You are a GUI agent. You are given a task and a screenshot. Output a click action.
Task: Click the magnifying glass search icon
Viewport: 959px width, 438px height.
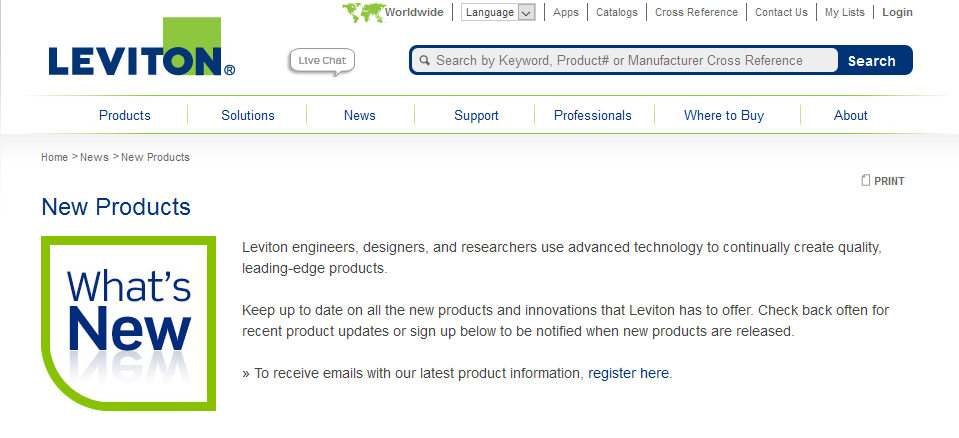(x=424, y=61)
